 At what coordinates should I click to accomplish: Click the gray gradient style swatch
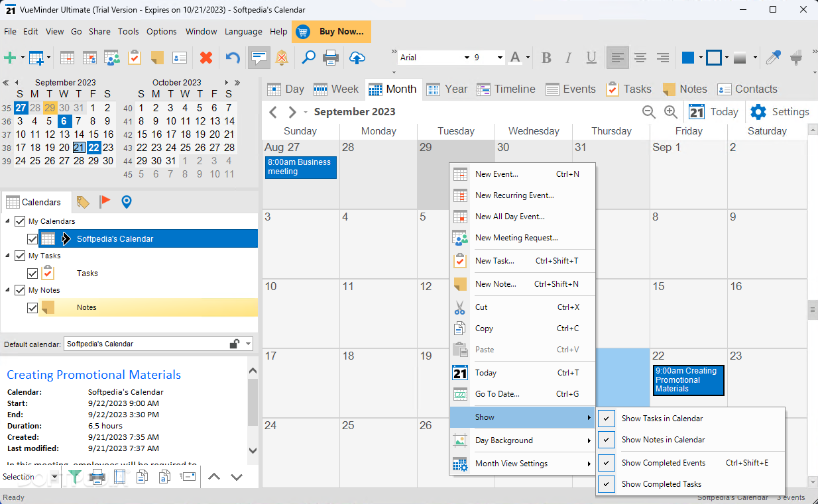pos(740,58)
